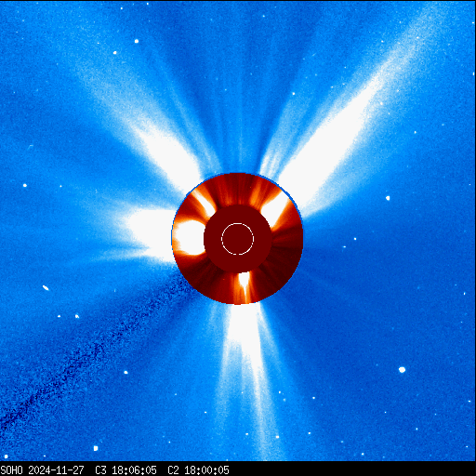The height and width of the screenshot is (476, 476).
Task: Click the 2024-11-27 date text
Action: pyautogui.click(x=56, y=470)
